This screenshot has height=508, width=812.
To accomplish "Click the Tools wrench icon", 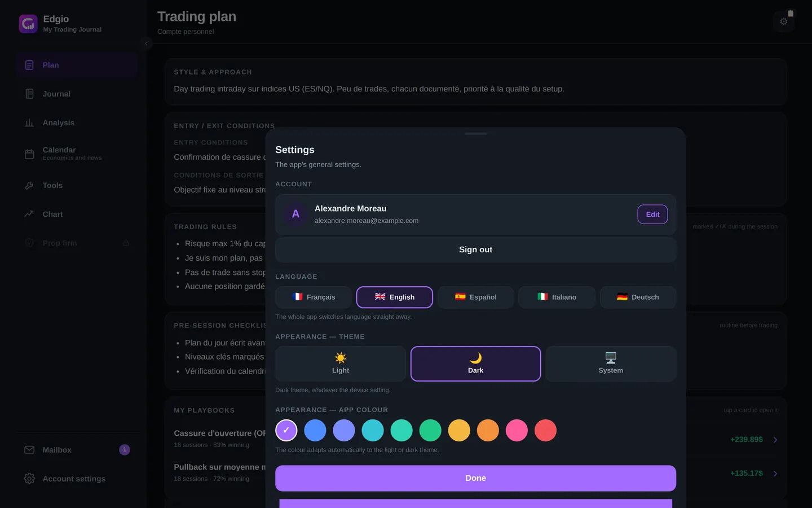I will [29, 185].
